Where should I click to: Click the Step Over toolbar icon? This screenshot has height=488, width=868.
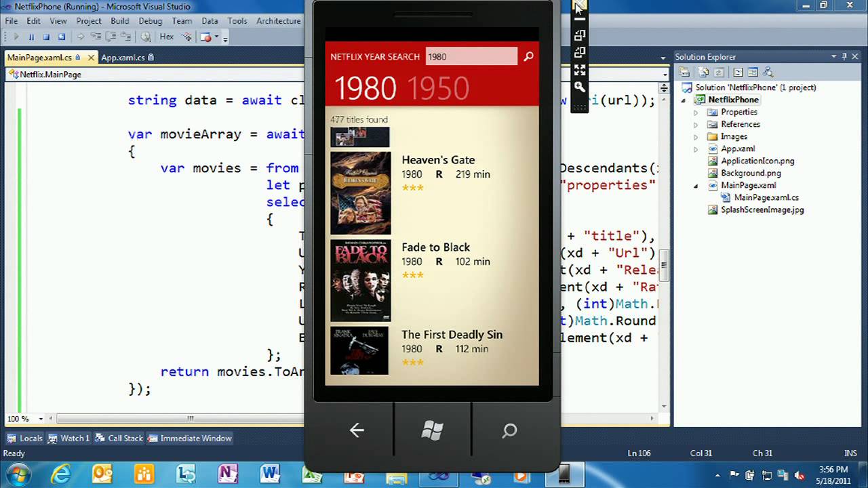click(111, 37)
